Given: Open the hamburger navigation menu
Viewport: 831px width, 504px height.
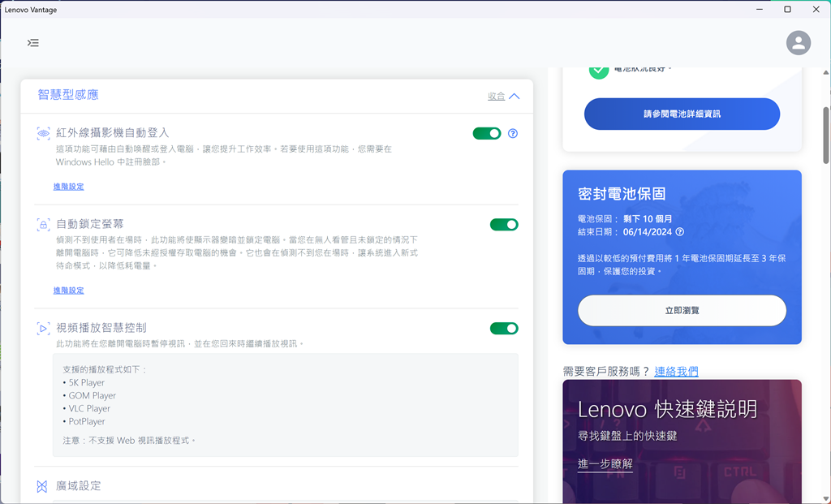Looking at the screenshot, I should coord(32,43).
